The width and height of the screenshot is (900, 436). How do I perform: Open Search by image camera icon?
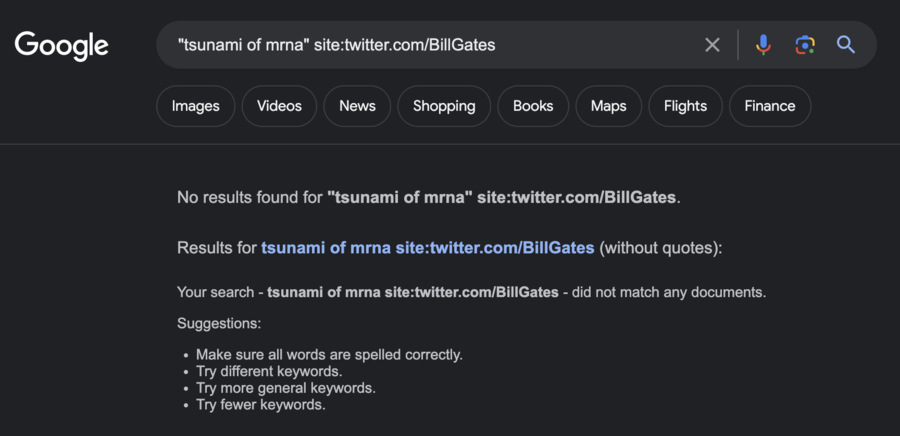click(805, 45)
